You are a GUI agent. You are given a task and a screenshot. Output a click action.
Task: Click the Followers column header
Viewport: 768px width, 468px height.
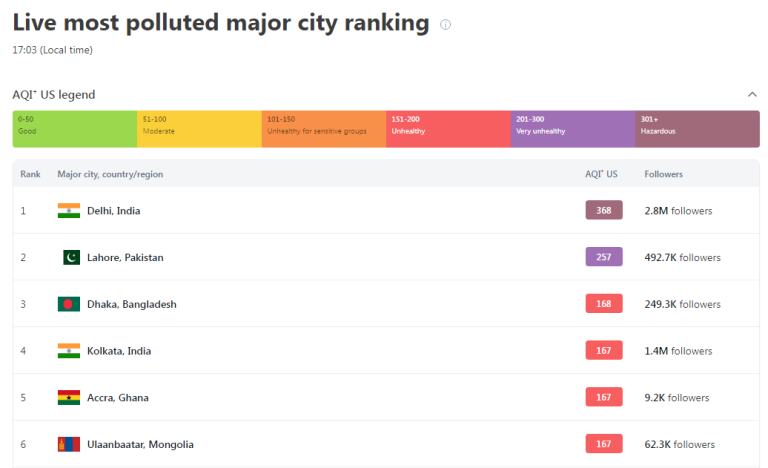tap(664, 174)
